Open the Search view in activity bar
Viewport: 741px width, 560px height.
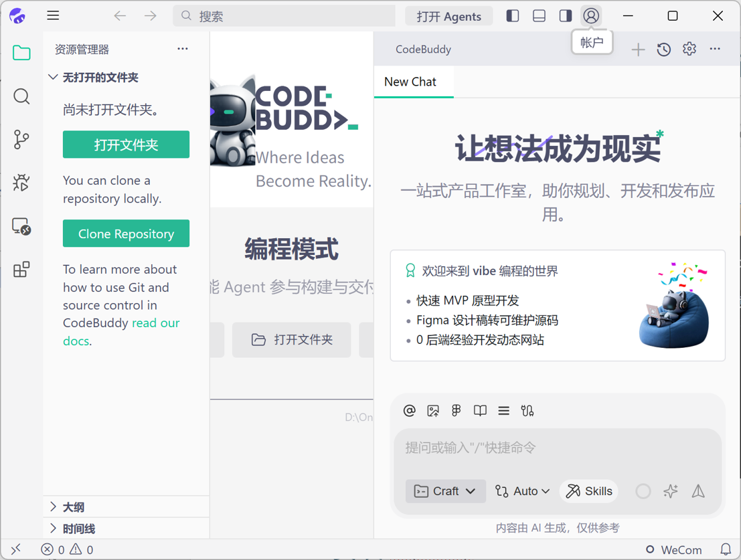[21, 96]
